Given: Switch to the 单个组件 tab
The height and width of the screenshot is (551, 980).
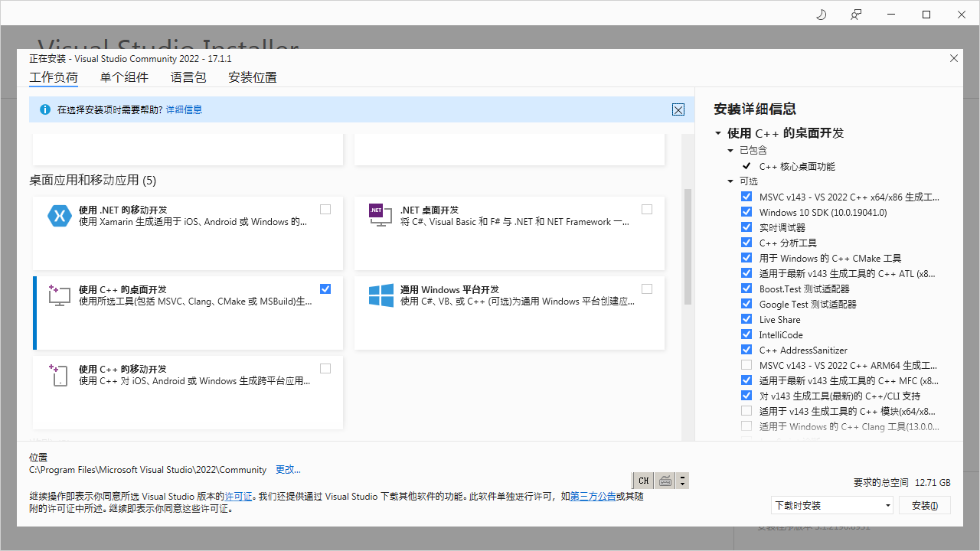Looking at the screenshot, I should tap(124, 77).
